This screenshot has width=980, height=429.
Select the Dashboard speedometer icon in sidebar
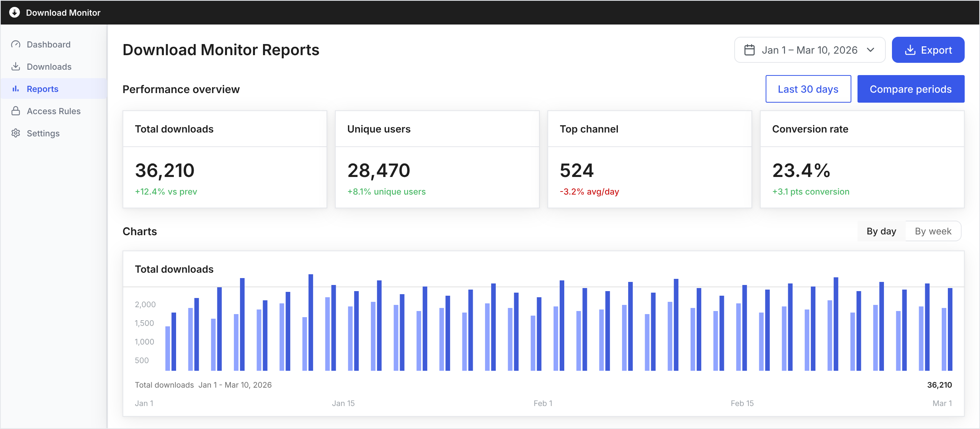coord(16,44)
